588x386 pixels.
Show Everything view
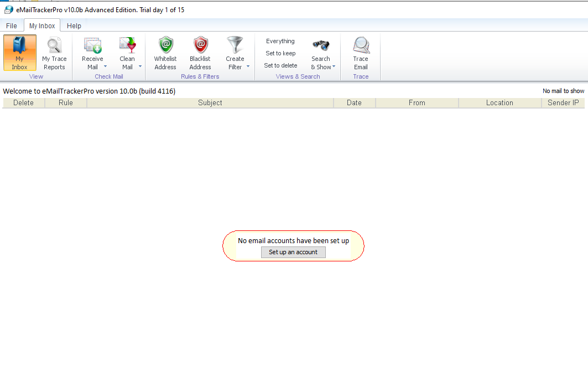[x=280, y=41]
